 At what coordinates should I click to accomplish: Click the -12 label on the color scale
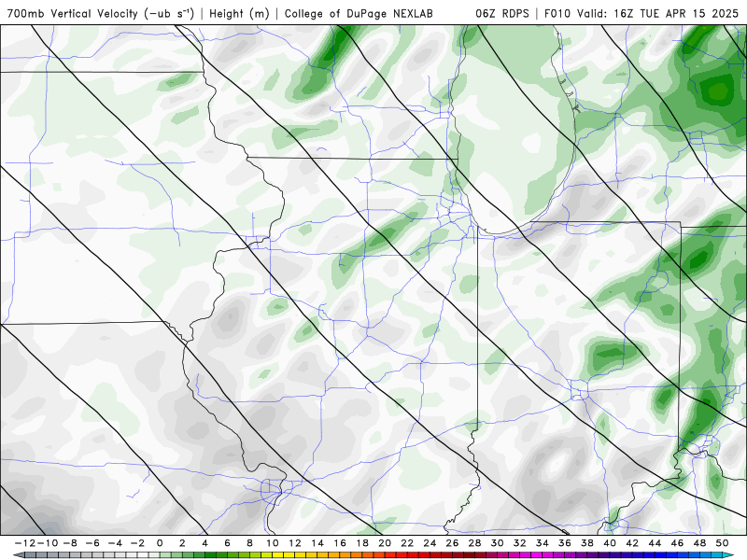point(25,543)
